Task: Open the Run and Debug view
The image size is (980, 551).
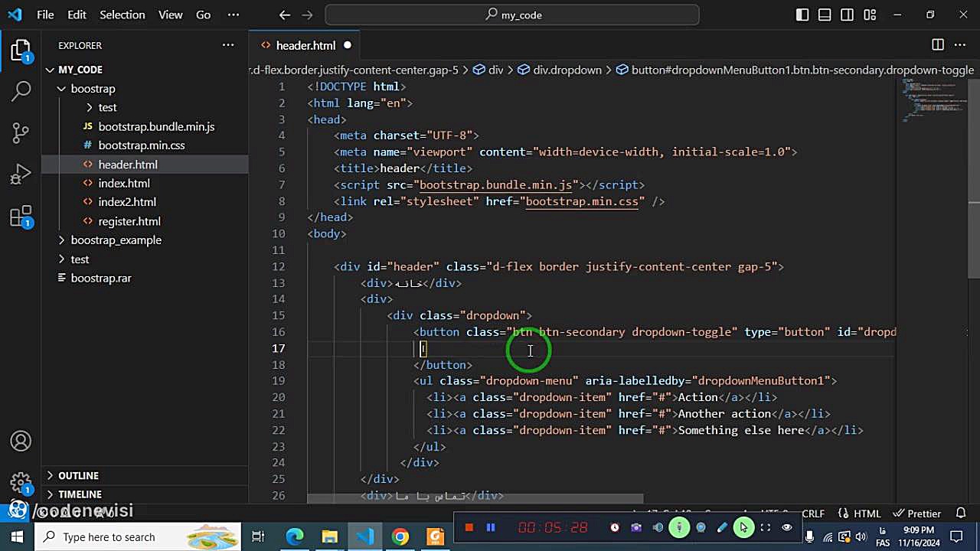Action: (x=21, y=175)
